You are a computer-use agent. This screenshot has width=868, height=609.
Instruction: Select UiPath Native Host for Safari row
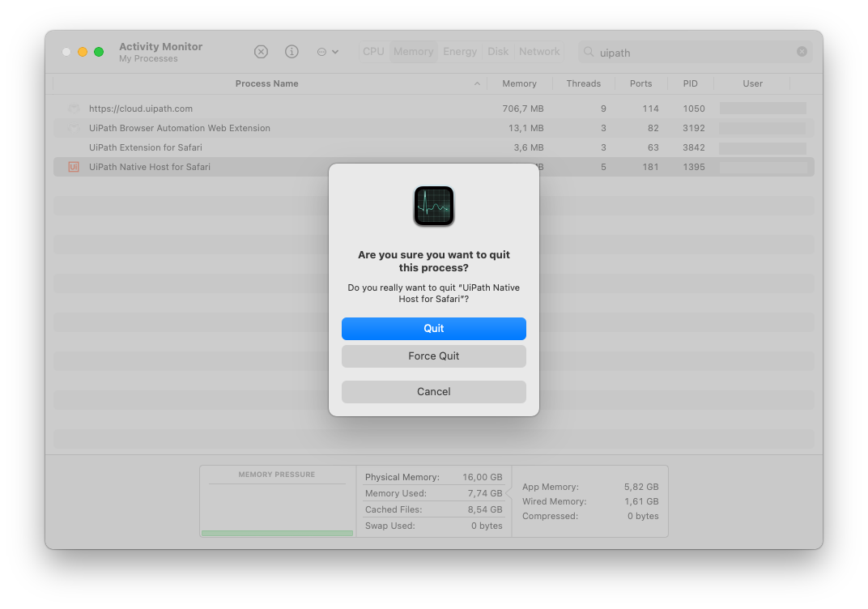(433, 167)
